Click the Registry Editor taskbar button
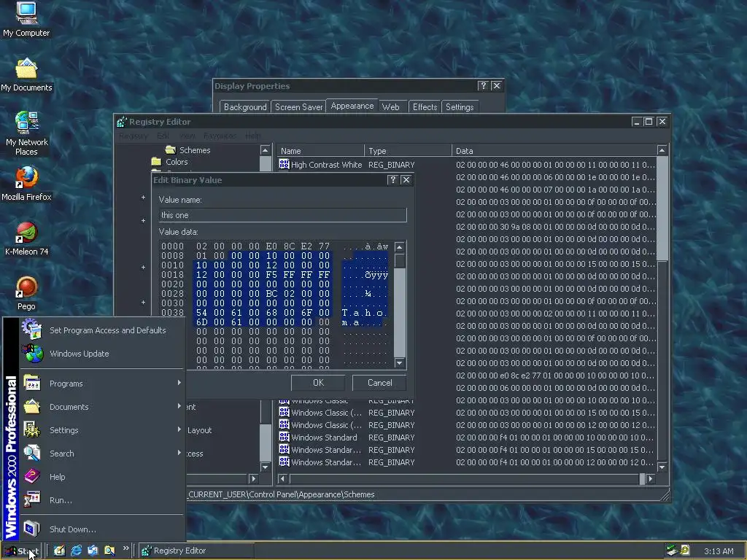The height and width of the screenshot is (560, 747). [196, 551]
